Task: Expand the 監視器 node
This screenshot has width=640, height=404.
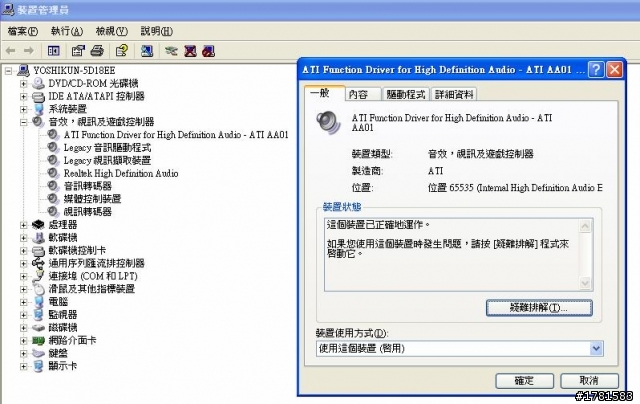Action: tap(24, 315)
